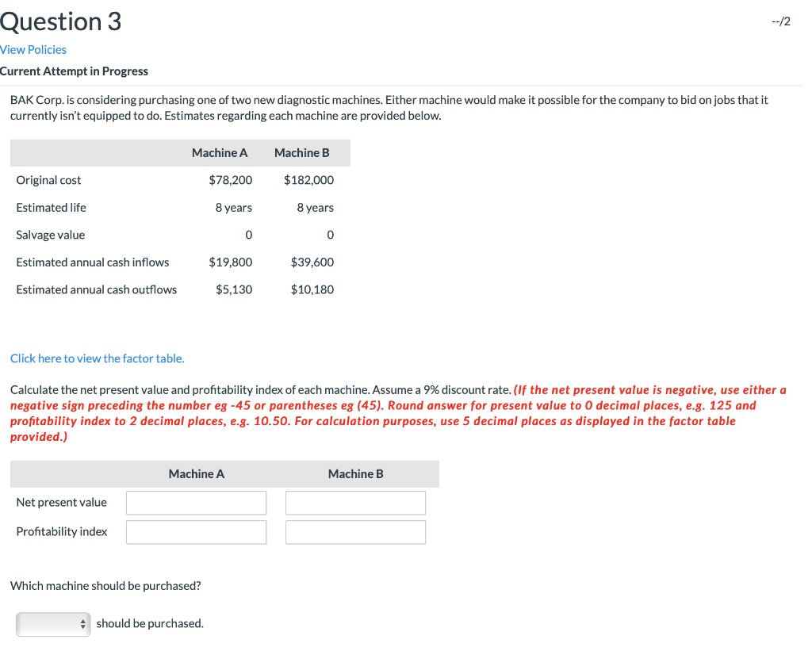This screenshot has height=651, width=812.
Task: Click the Estimated annual cash inflows label
Action: (93, 262)
